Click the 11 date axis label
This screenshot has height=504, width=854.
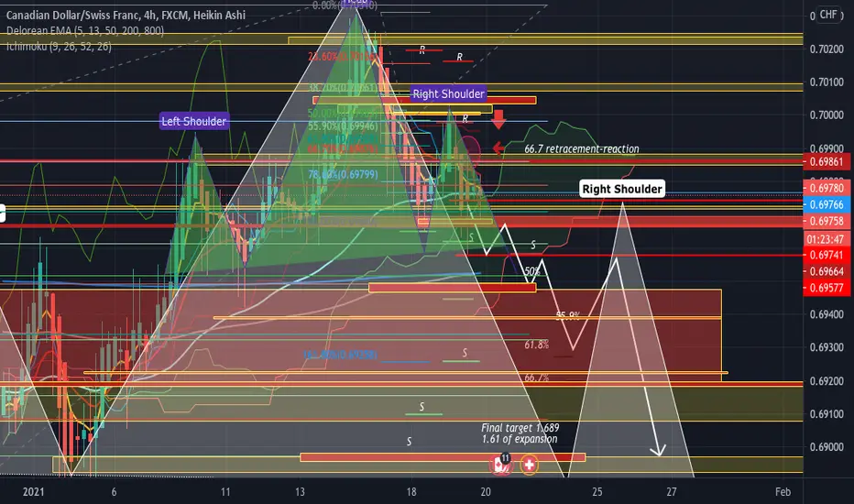click(224, 492)
